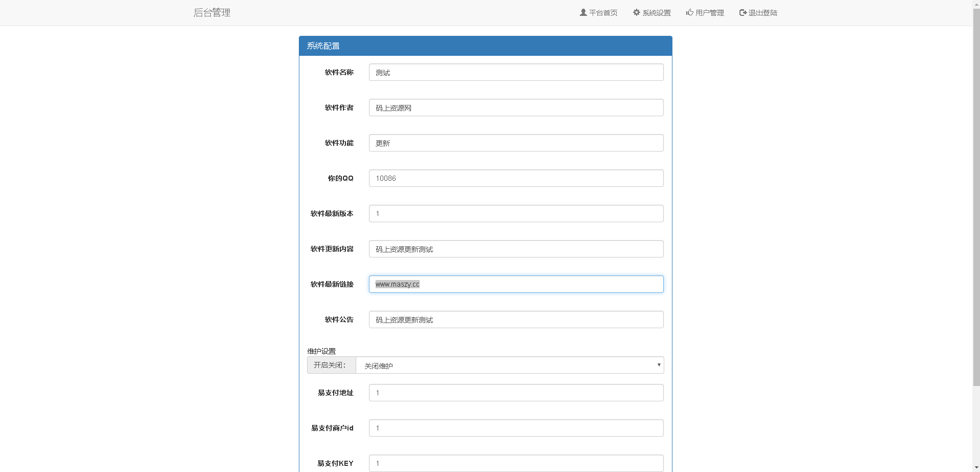Open the 平台首页 nav menu item
Screen dimensions: 980x472
[x=598, y=13]
